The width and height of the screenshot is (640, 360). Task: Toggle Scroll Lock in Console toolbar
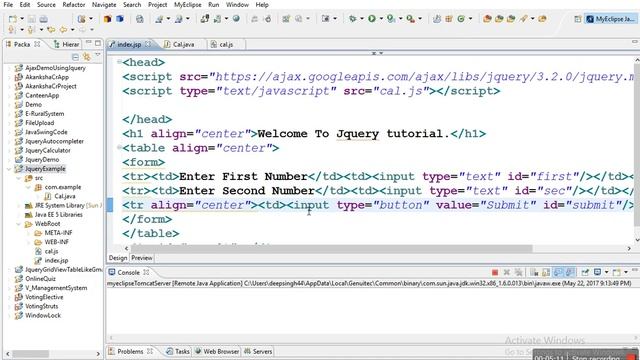coord(546,272)
